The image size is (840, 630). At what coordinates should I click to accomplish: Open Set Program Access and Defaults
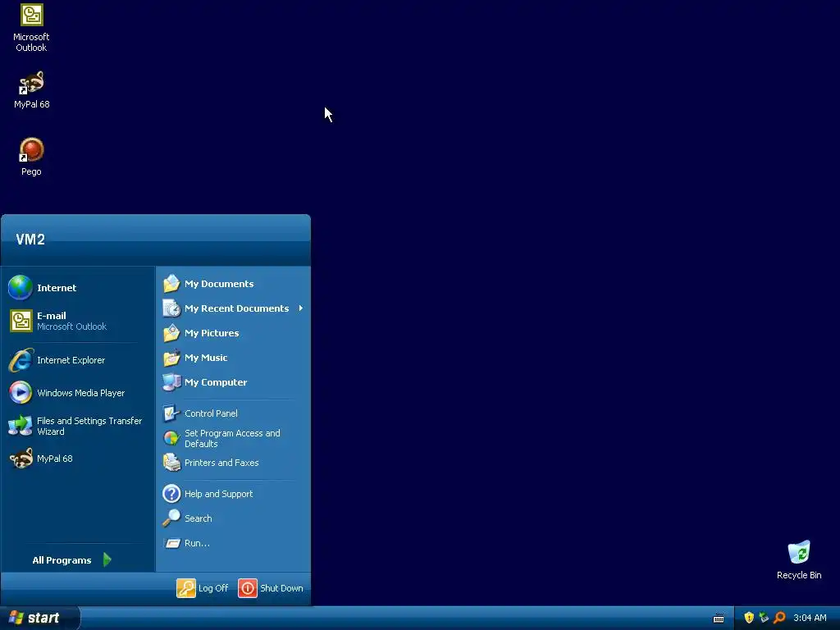pos(234,438)
